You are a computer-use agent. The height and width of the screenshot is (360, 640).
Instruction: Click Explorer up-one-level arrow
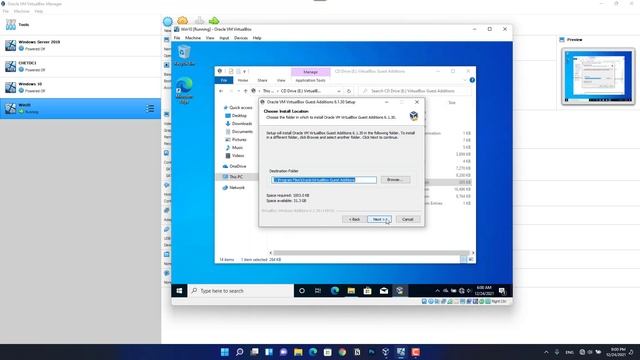(x=245, y=91)
